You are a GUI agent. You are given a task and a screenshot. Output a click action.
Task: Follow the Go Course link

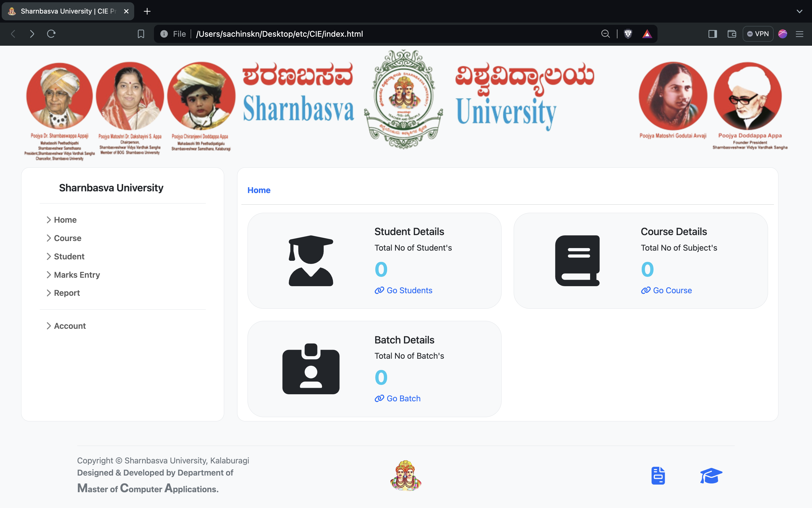tap(672, 290)
